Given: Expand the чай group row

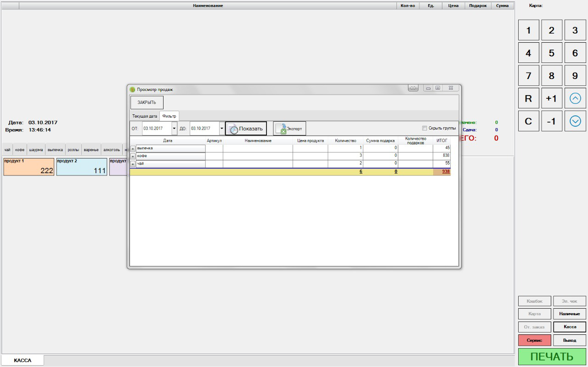Looking at the screenshot, I should pos(133,164).
